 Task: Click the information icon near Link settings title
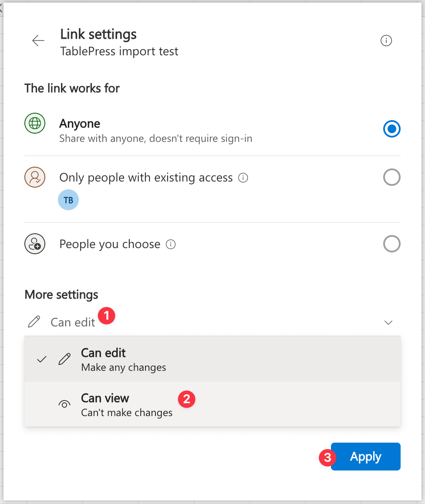point(386,40)
